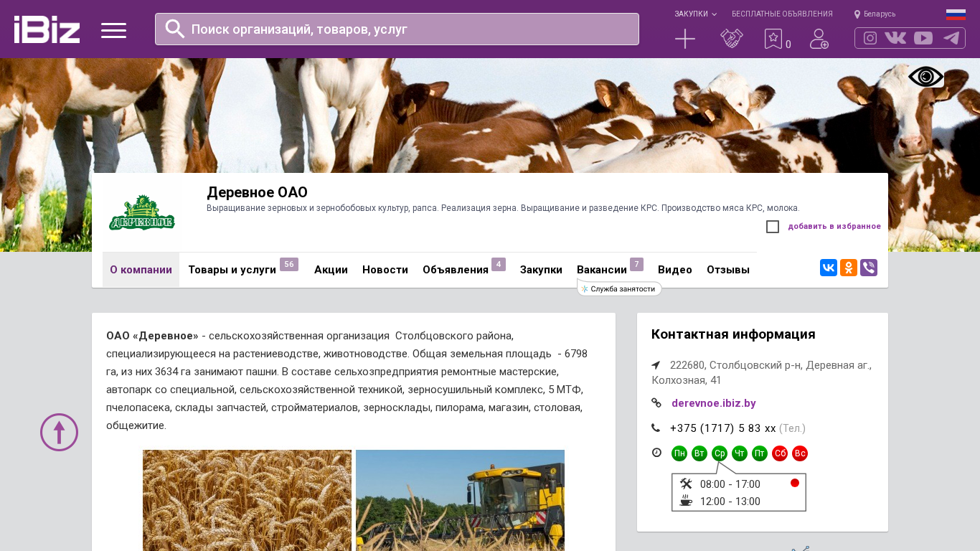Reveal the +375 (1717) phone number
980x551 pixels.
point(723,428)
